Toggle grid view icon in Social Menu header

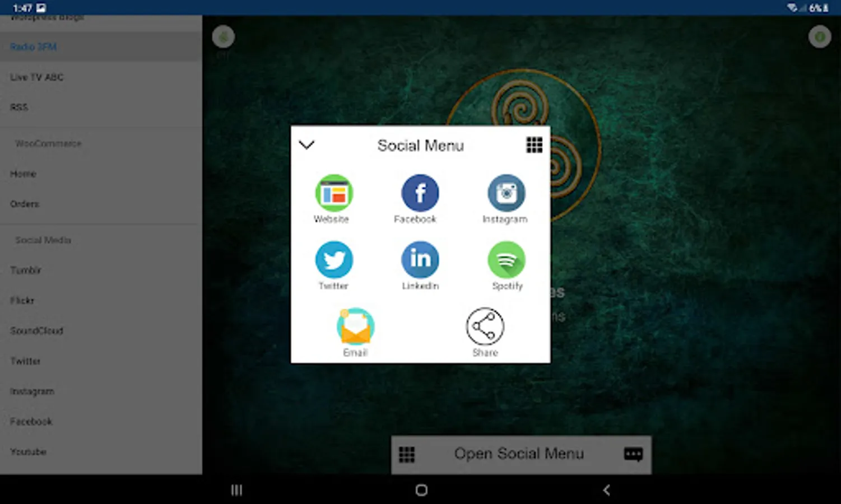tap(534, 145)
